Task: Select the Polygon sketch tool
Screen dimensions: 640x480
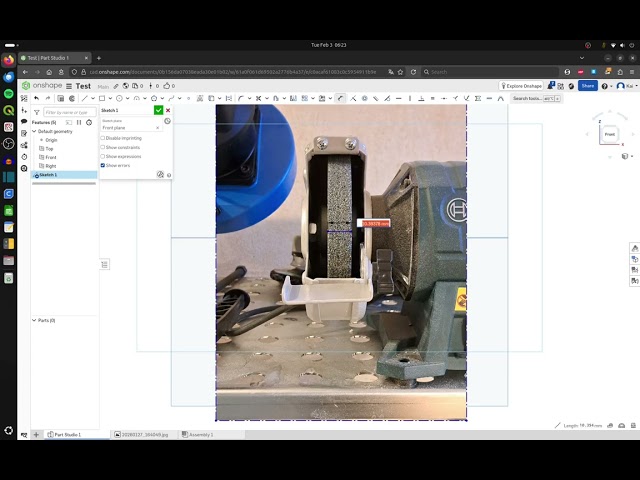Action: 154,98
